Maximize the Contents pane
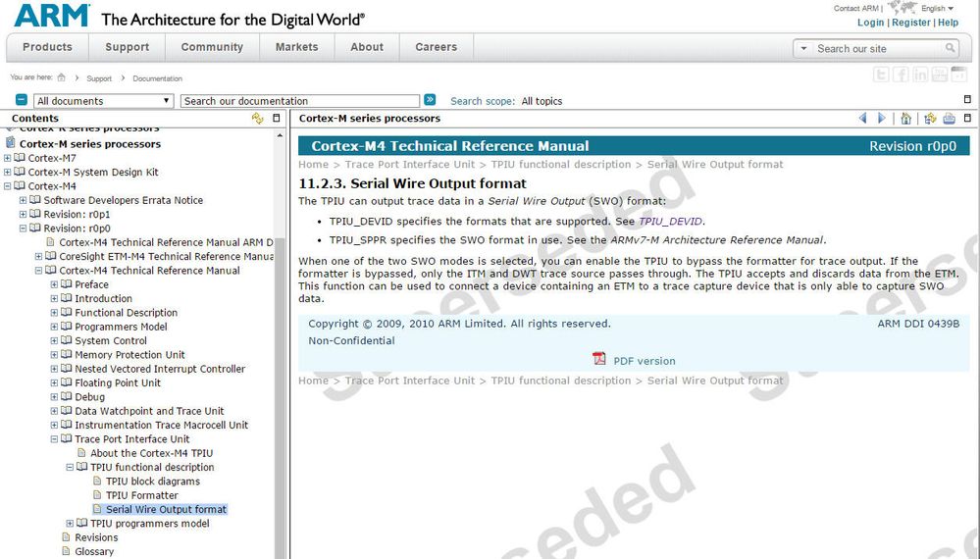The image size is (980, 559). (x=277, y=118)
